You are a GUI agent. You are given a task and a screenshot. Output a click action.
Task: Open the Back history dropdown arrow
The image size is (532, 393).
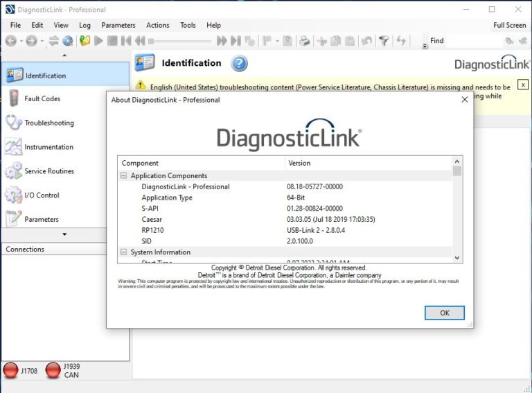point(21,42)
